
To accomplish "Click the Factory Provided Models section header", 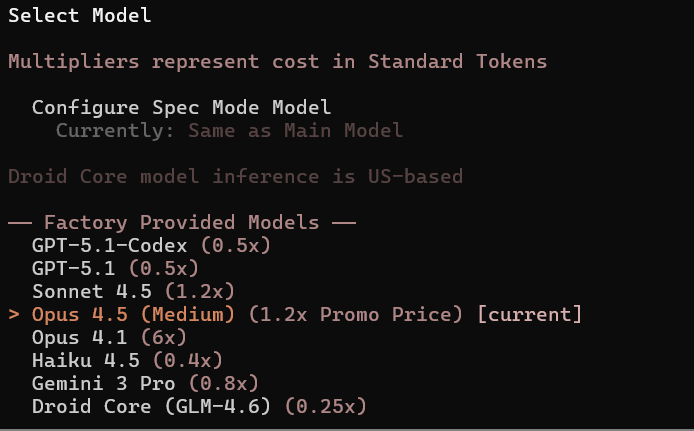I will tap(182, 222).
